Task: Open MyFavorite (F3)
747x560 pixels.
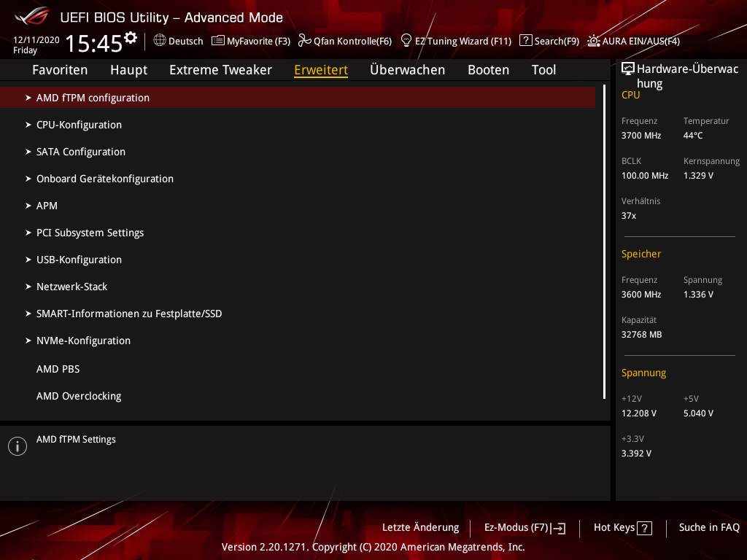Action: tap(259, 41)
